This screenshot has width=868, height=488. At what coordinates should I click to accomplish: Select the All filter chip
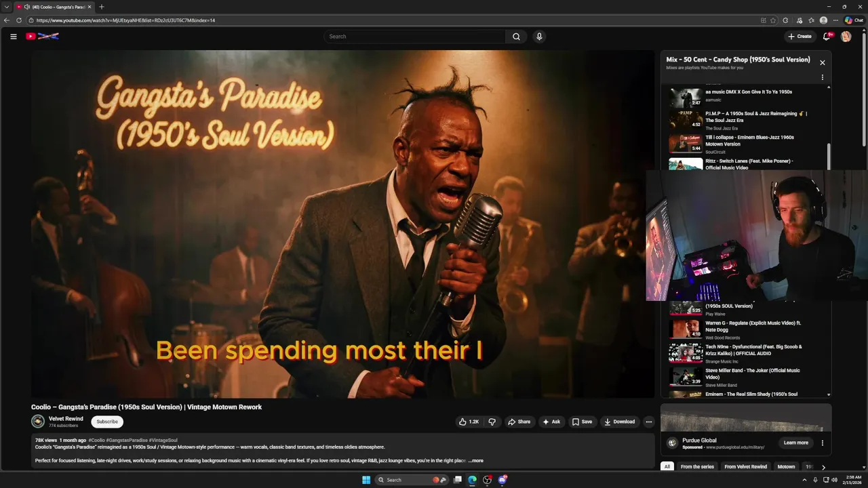(x=667, y=467)
